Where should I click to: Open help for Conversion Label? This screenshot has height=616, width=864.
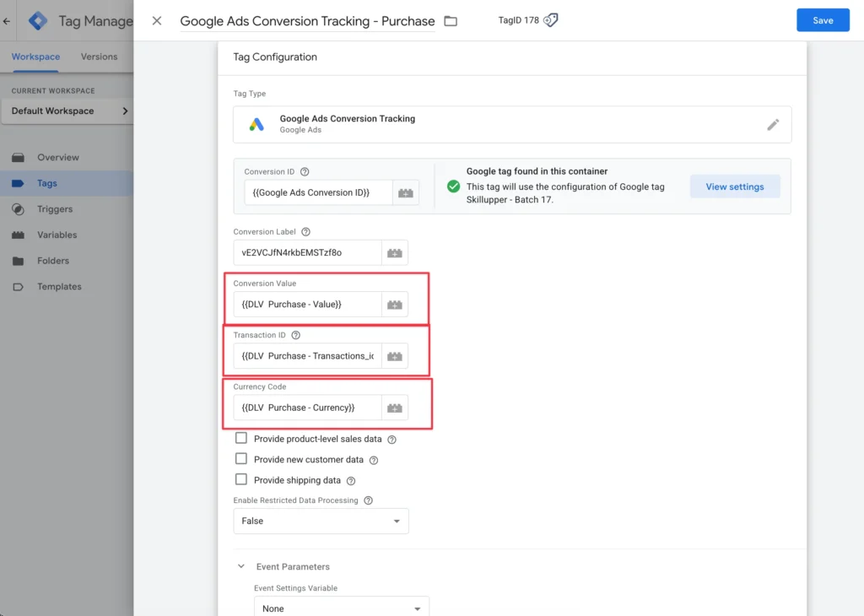(305, 232)
